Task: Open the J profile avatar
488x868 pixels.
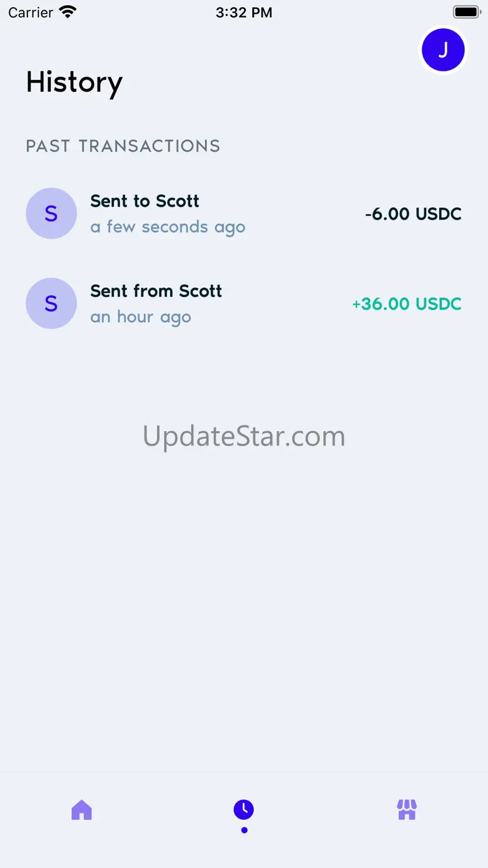Action: point(443,49)
